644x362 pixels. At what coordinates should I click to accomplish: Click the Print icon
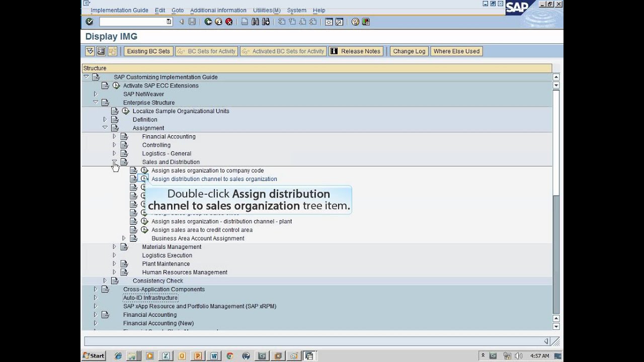tap(245, 22)
